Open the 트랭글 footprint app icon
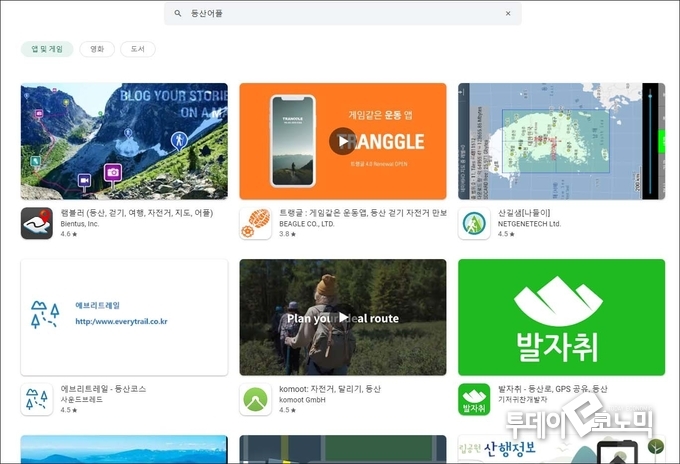The height and width of the screenshot is (464, 680). point(255,223)
